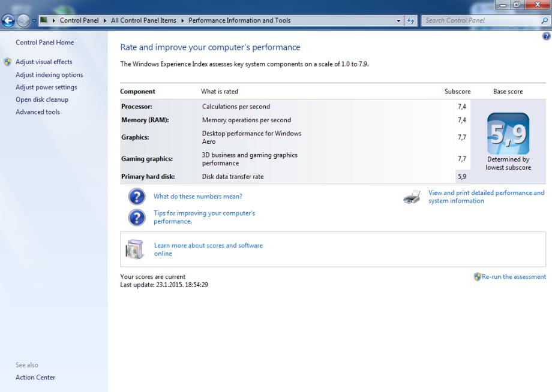Open What do these numbers mean link

pos(198,197)
